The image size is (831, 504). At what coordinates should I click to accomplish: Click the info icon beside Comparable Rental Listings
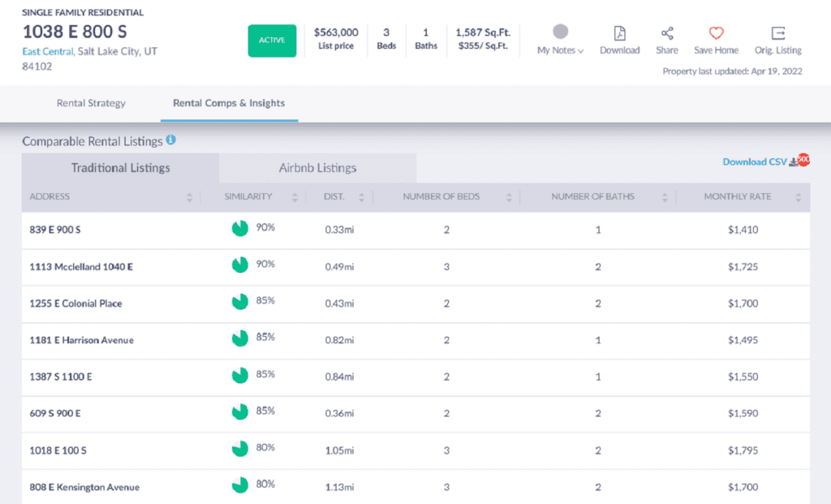(170, 140)
